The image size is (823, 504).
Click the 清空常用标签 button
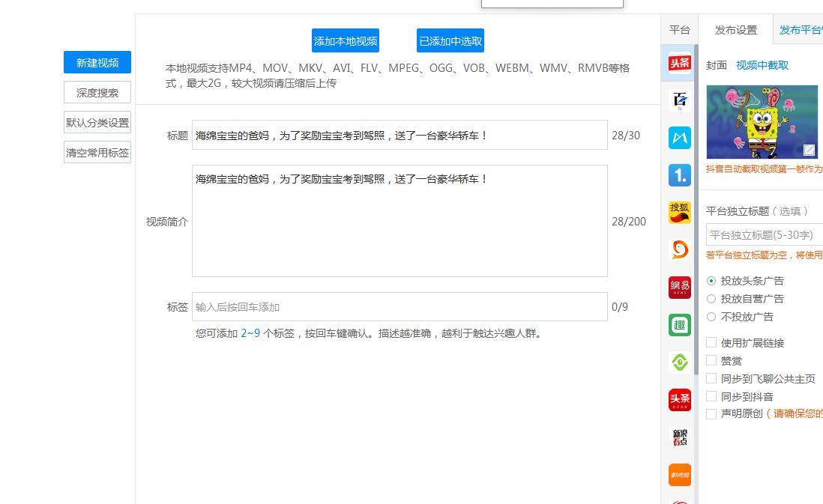click(x=97, y=152)
